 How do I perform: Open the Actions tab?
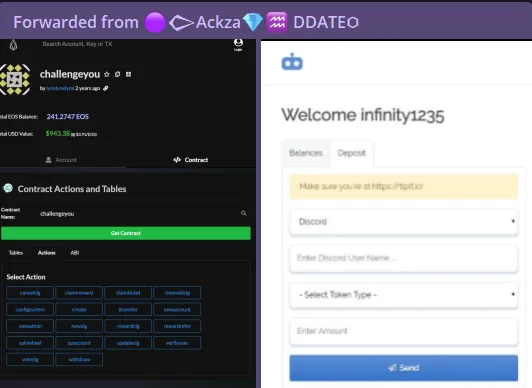coord(46,253)
